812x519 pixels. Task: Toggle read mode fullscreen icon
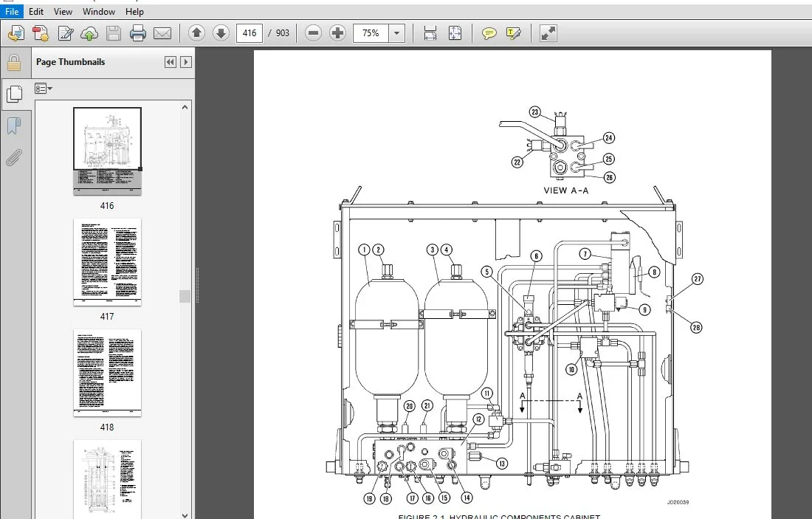(548, 33)
